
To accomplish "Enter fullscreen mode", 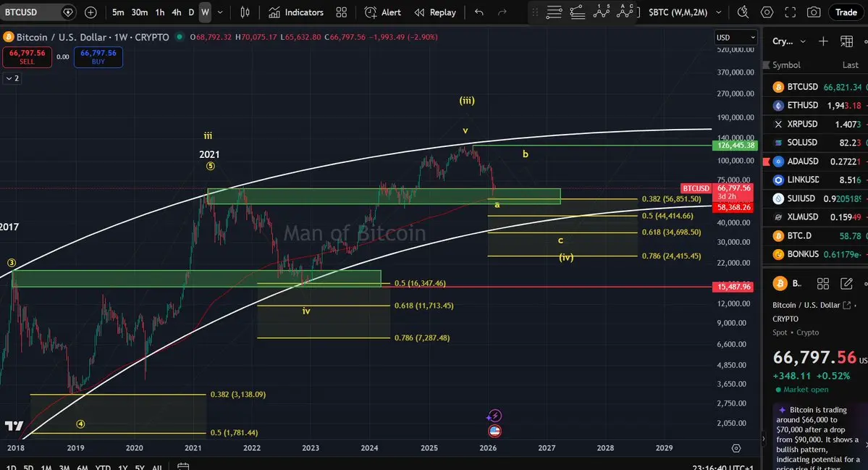I will coord(791,12).
